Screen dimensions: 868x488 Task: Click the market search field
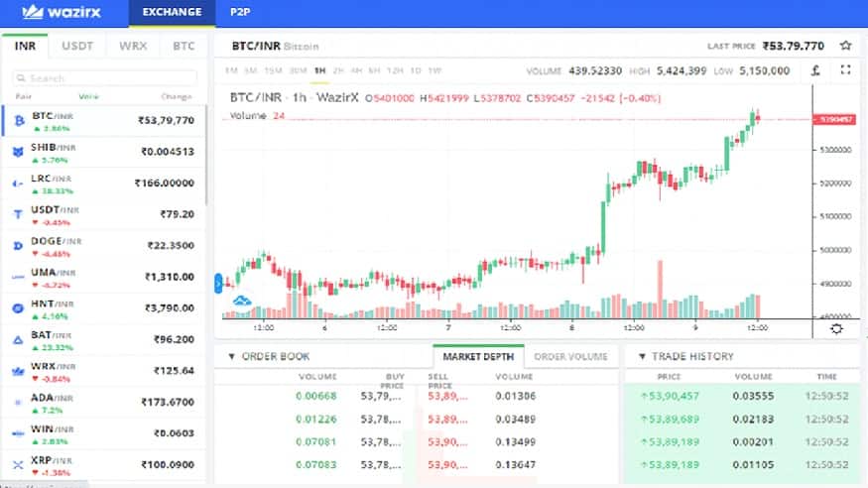click(104, 78)
